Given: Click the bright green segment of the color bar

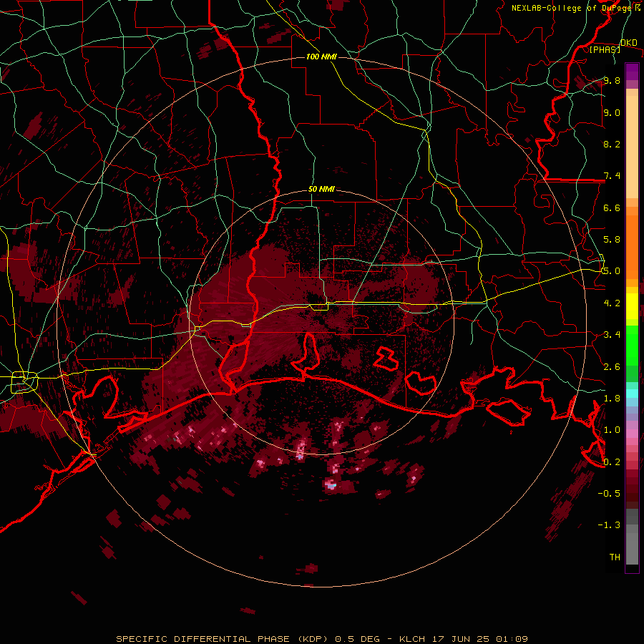Looking at the screenshot, I should 632,345.
